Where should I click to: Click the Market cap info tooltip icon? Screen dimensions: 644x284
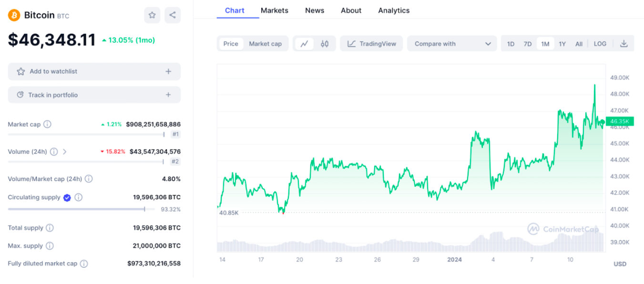click(47, 124)
